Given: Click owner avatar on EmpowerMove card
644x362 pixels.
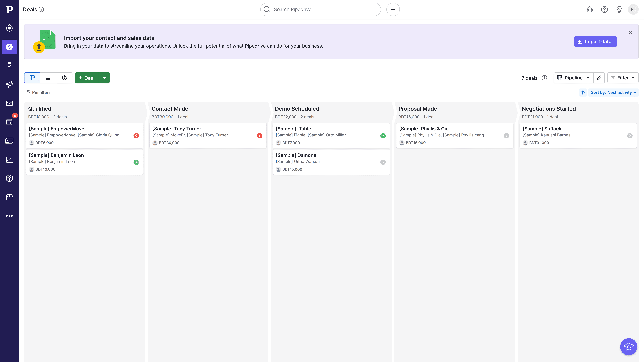Looking at the screenshot, I should click(x=32, y=143).
